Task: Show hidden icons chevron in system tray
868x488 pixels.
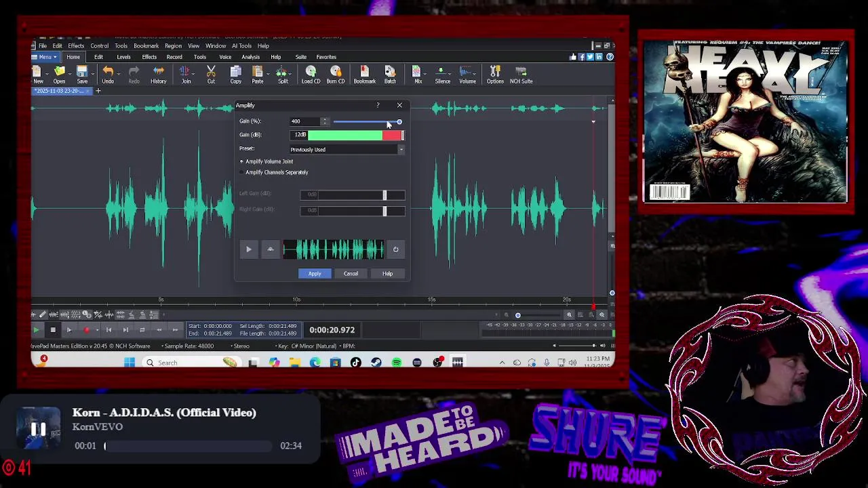Action: (x=502, y=363)
